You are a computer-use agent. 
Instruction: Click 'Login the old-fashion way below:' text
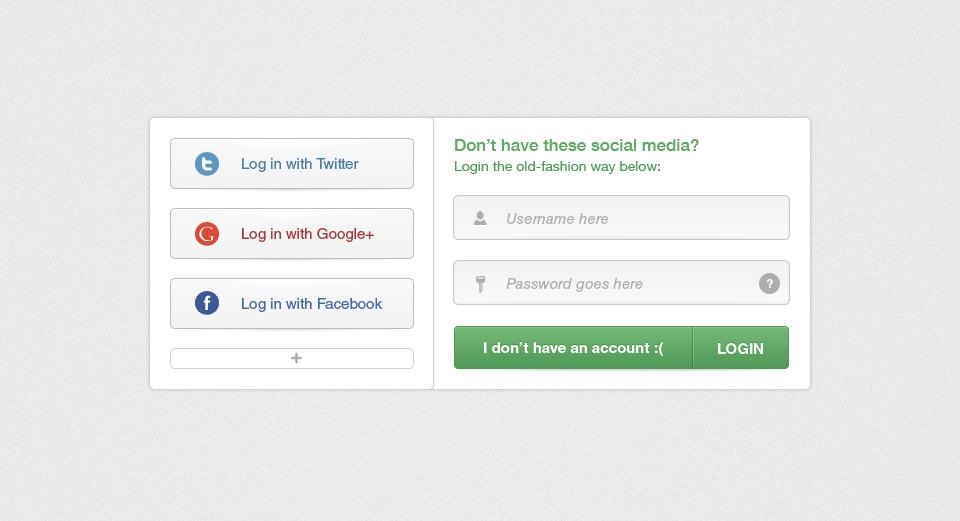(557, 167)
